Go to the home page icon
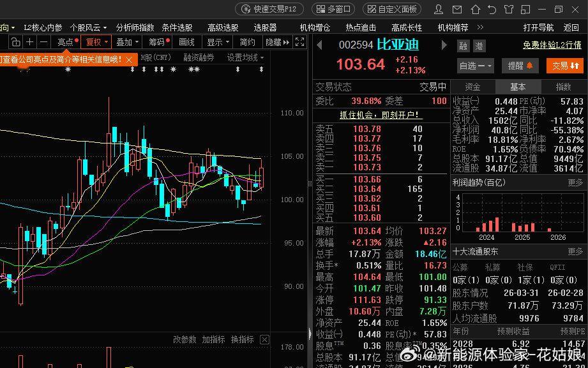 [476, 10]
